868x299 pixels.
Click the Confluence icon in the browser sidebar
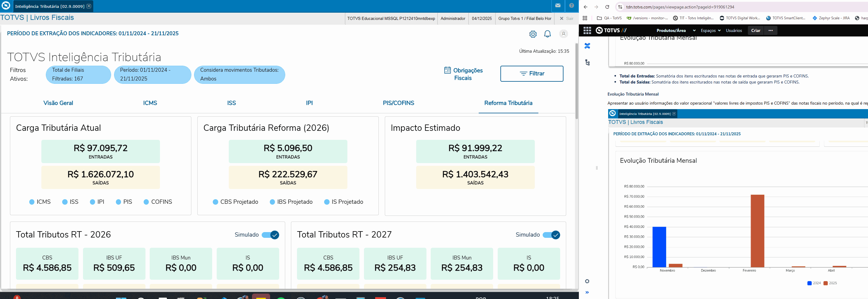pos(587,46)
